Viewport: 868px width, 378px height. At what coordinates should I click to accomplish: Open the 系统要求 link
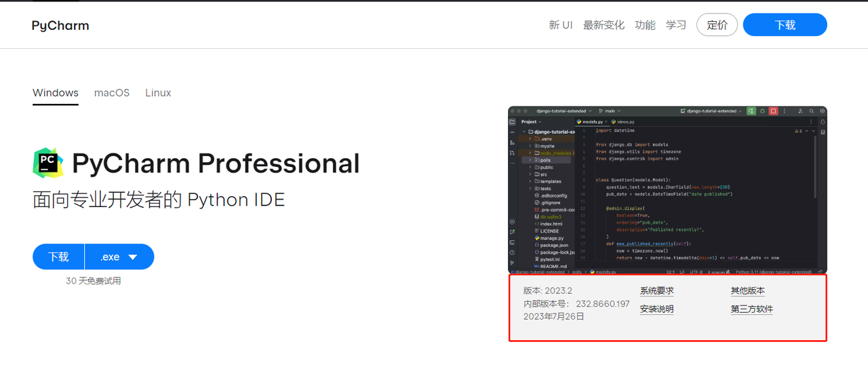tap(656, 291)
